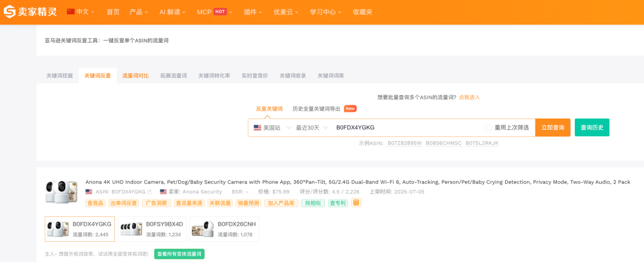Click the 查流量来源 tag button
Viewport: 644px width, 262px height.
189,203
